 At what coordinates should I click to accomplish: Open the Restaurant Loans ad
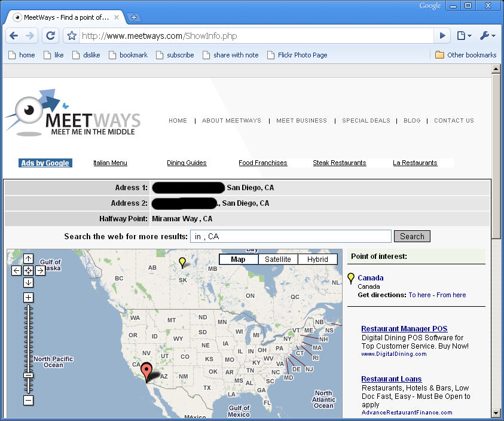click(x=391, y=379)
